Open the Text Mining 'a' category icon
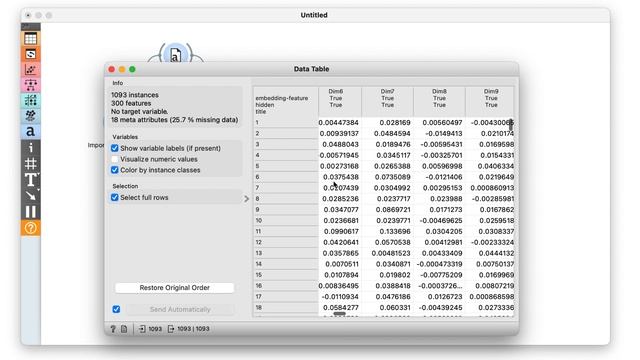 point(31,131)
